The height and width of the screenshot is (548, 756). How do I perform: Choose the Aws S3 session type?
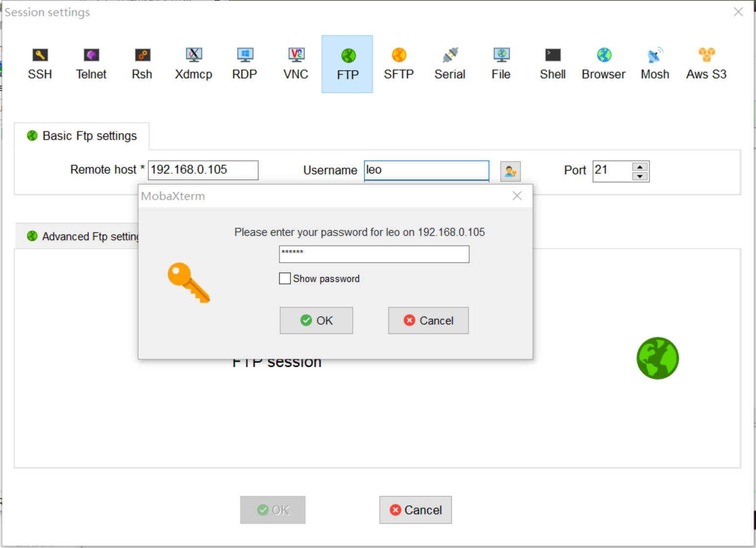(706, 64)
